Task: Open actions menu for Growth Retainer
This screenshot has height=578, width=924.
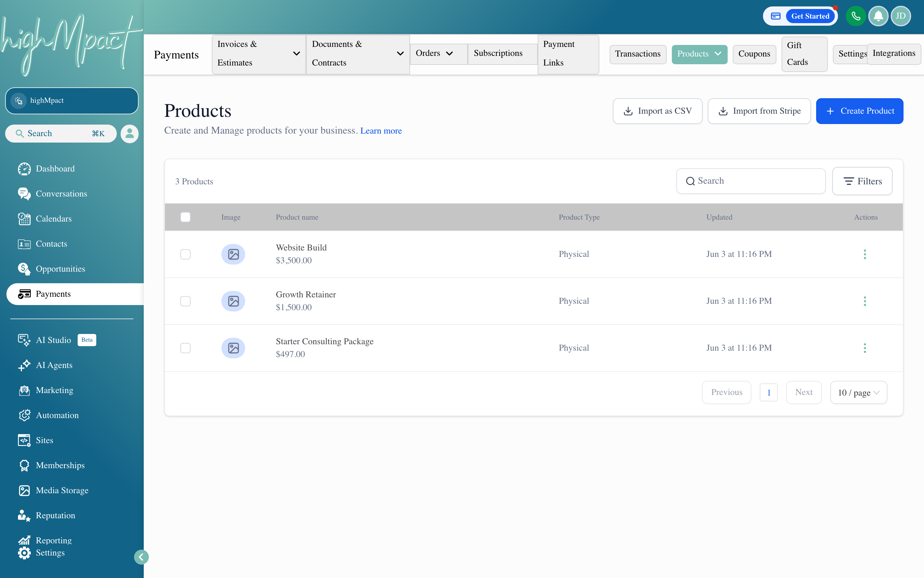Action: (864, 301)
